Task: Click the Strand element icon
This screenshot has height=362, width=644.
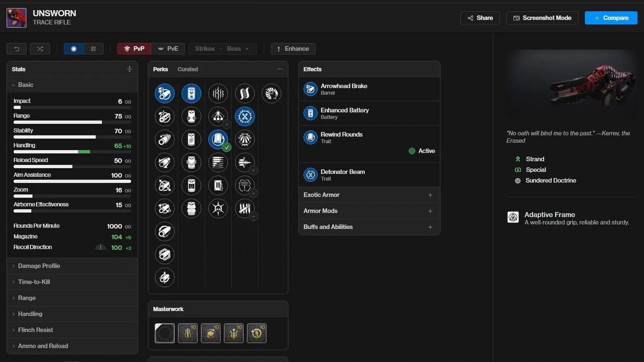Action: [518, 159]
